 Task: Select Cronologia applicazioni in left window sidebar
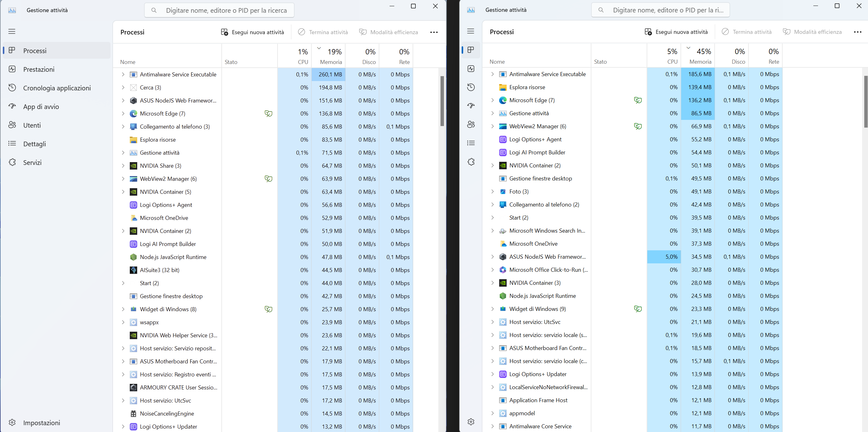[57, 88]
